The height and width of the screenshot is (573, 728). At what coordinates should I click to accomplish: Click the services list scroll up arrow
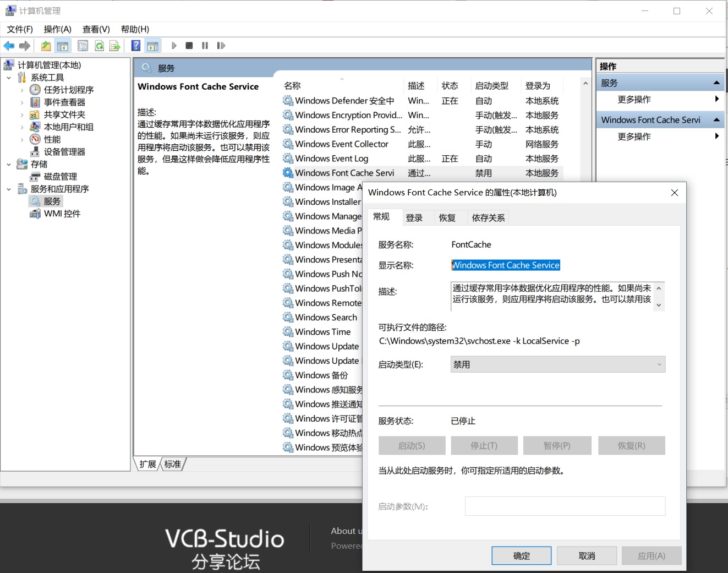click(585, 84)
